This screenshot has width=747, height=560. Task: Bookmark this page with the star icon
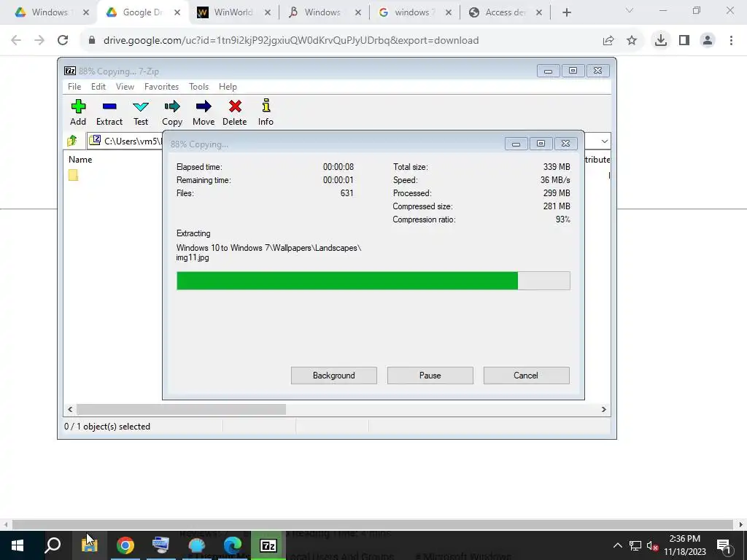[x=632, y=41]
